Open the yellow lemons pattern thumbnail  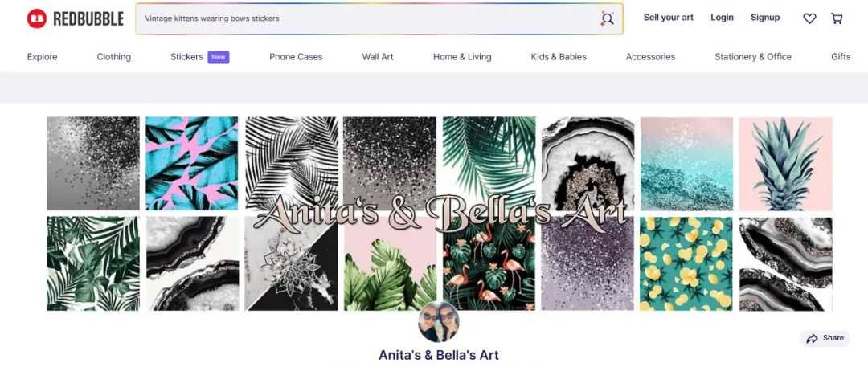click(686, 263)
